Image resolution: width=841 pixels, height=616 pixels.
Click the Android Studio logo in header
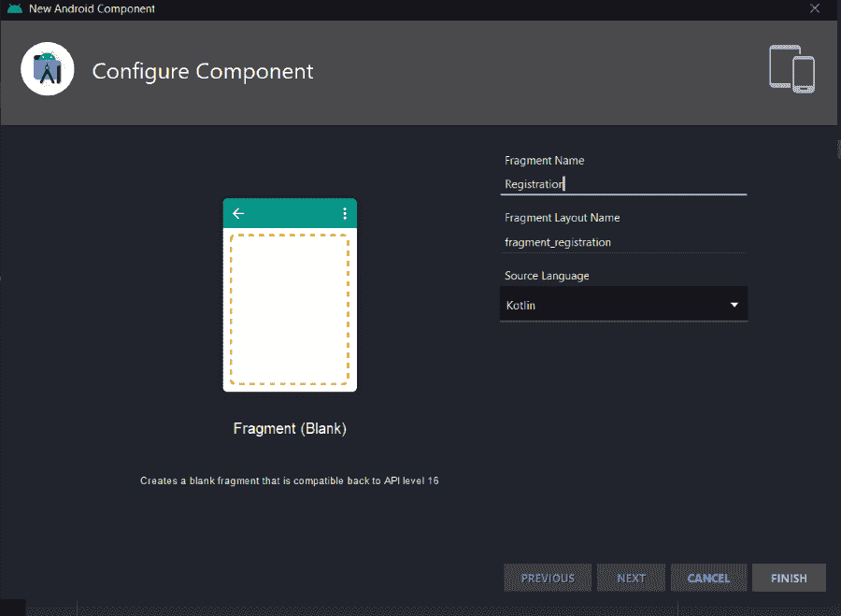pos(48,69)
